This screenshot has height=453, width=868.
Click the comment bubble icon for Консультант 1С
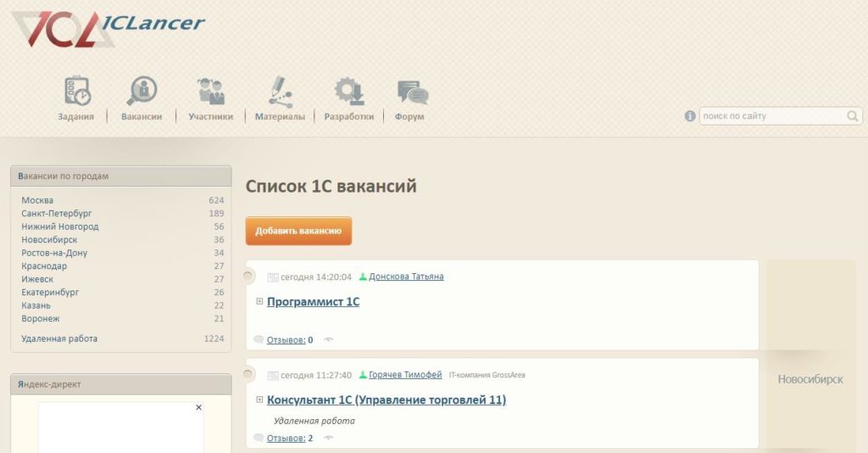tap(259, 438)
